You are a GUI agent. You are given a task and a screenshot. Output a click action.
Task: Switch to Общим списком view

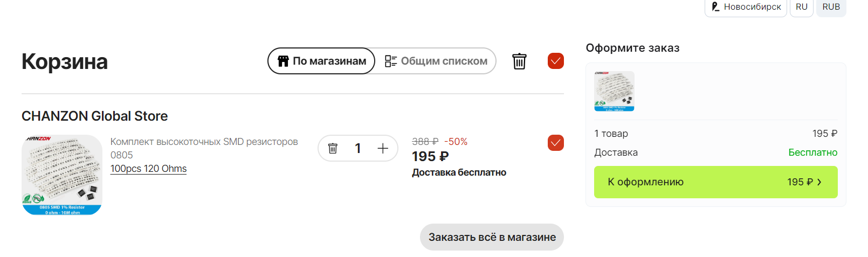tap(436, 61)
